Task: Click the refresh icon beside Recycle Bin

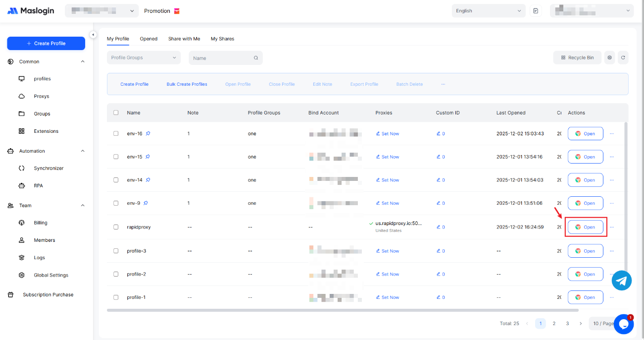Action: coord(623,58)
